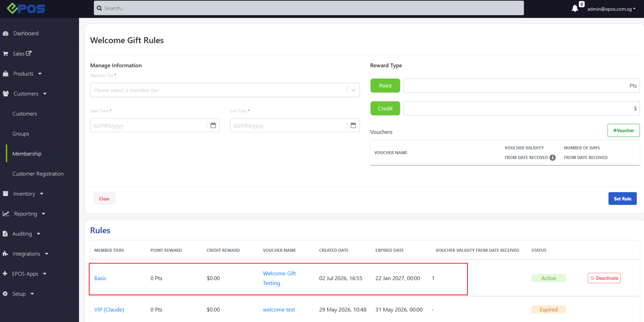
Task: Open End Time calendar picker
Action: tap(353, 125)
